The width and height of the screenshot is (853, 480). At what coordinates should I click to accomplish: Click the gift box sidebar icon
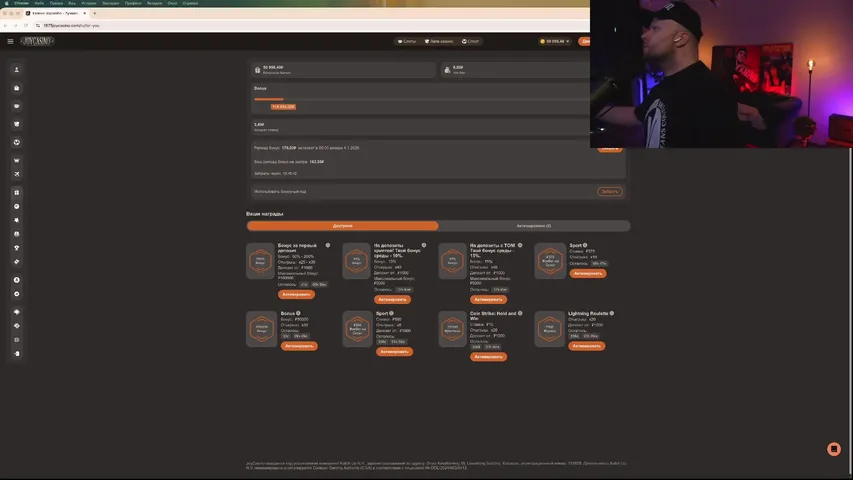coord(17,88)
